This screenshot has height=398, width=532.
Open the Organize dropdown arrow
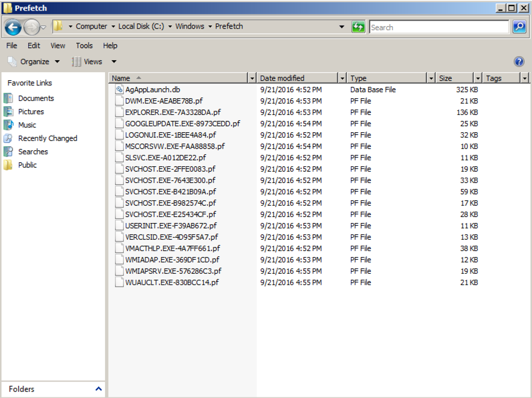point(57,61)
